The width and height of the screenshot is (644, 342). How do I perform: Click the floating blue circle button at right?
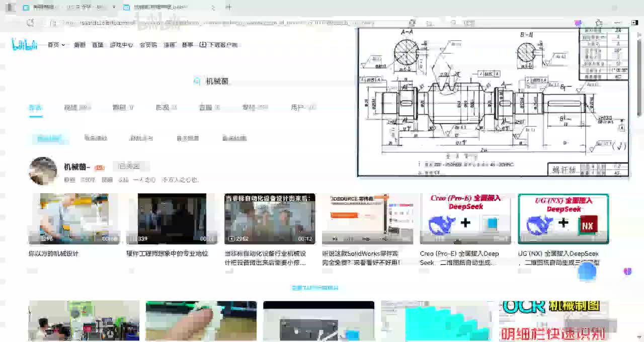pyautogui.click(x=587, y=271)
